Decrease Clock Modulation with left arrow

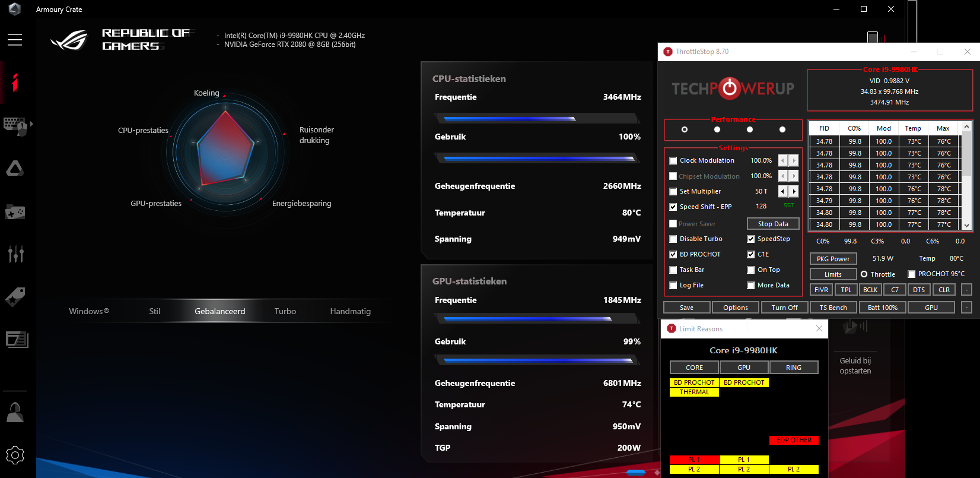783,161
